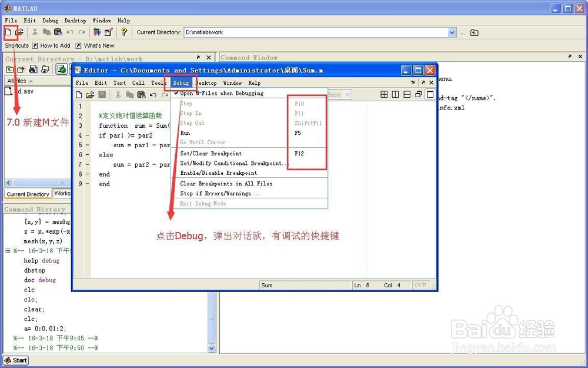Screen dimensions: 588x368
Task: Browse for folder ellipsis button
Action: click(x=463, y=32)
